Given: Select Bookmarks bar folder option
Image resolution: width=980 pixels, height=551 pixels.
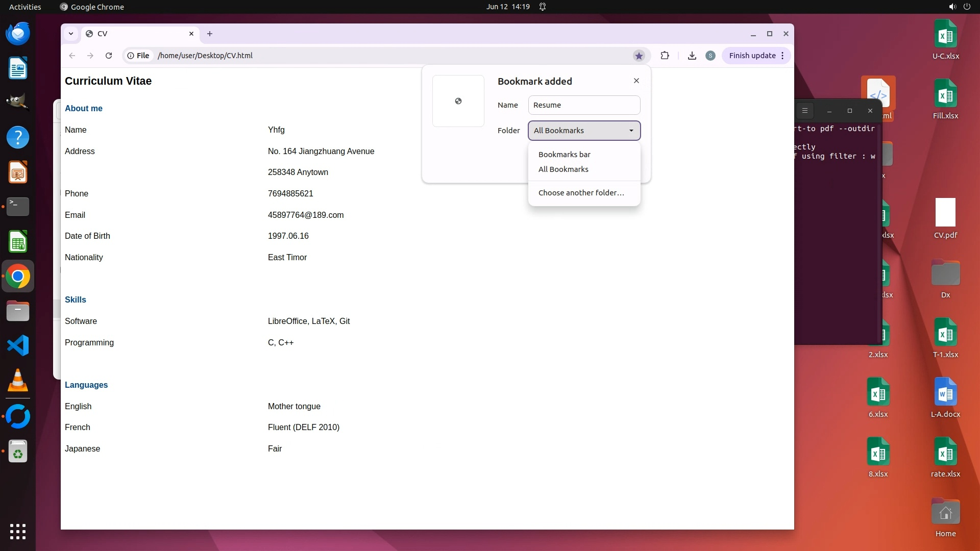Looking at the screenshot, I should click(565, 155).
